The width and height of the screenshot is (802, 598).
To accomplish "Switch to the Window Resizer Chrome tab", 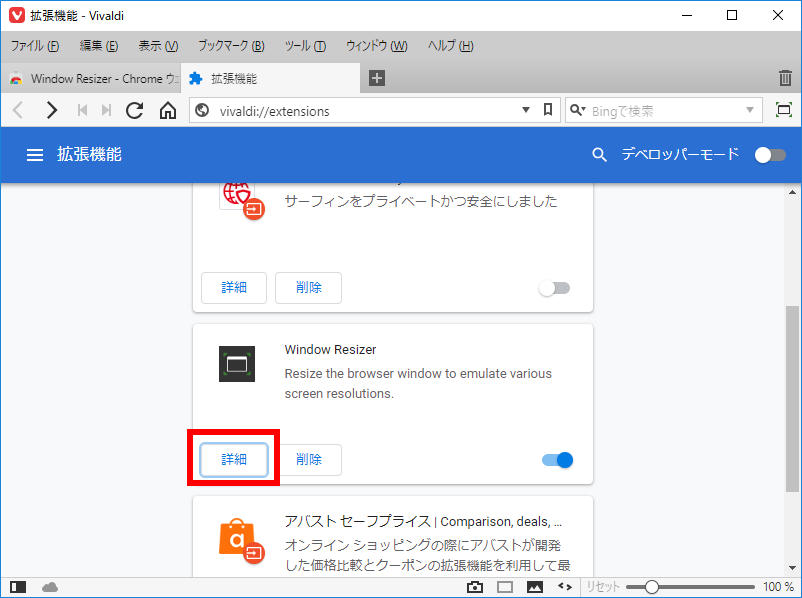I will point(91,78).
